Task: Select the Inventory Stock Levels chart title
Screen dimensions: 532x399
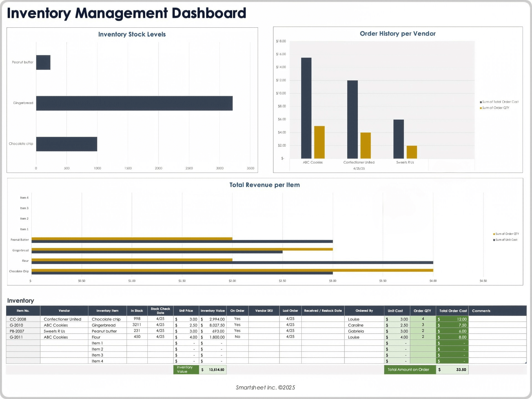Action: pos(132,34)
